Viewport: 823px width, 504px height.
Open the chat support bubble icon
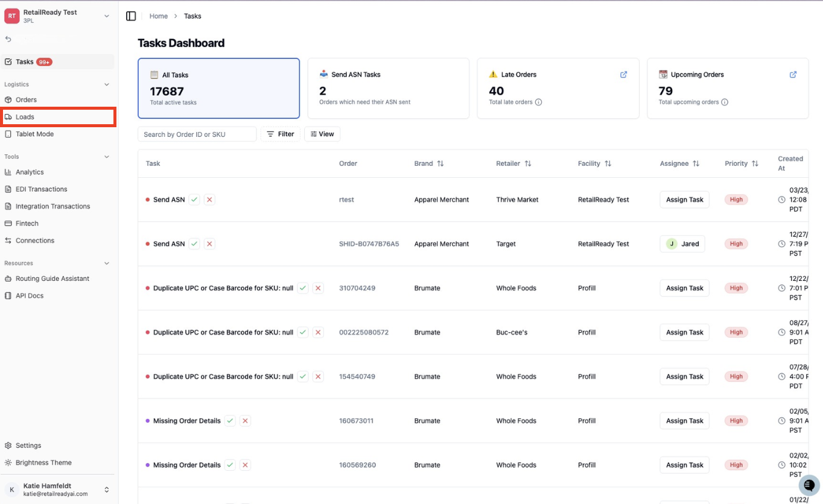(x=809, y=485)
